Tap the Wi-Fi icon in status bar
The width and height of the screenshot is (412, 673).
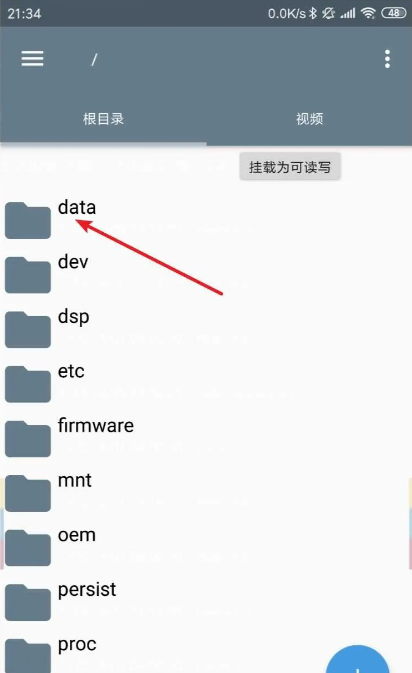pyautogui.click(x=368, y=13)
